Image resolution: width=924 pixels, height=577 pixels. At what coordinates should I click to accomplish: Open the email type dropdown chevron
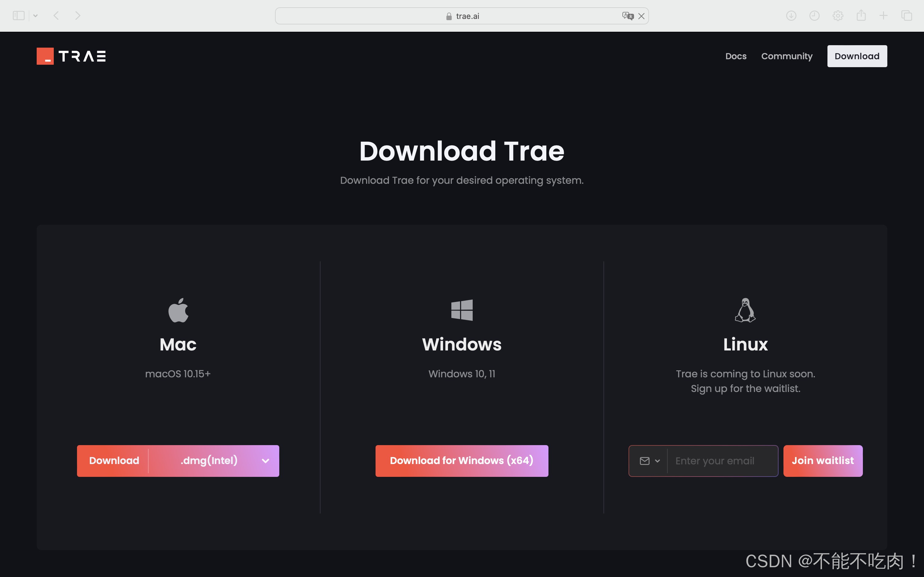pos(657,461)
